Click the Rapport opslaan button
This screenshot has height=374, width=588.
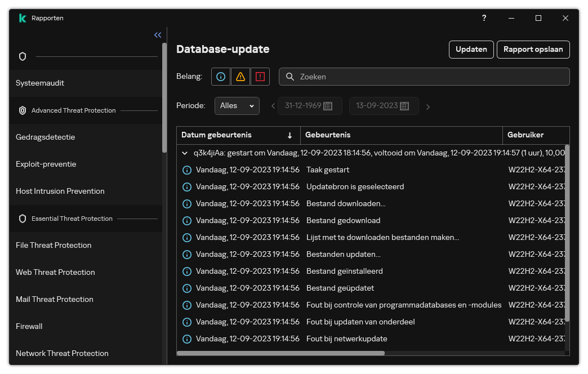(x=533, y=50)
